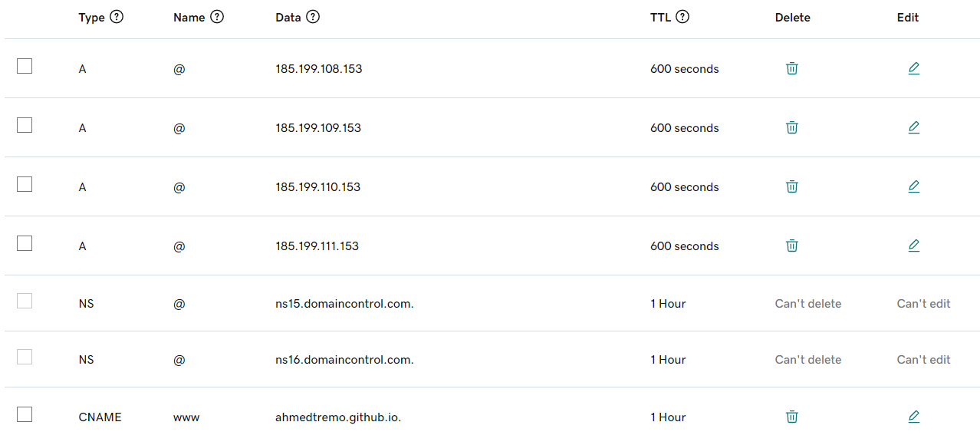Edit the A record 185.199.111.153

coord(913,246)
